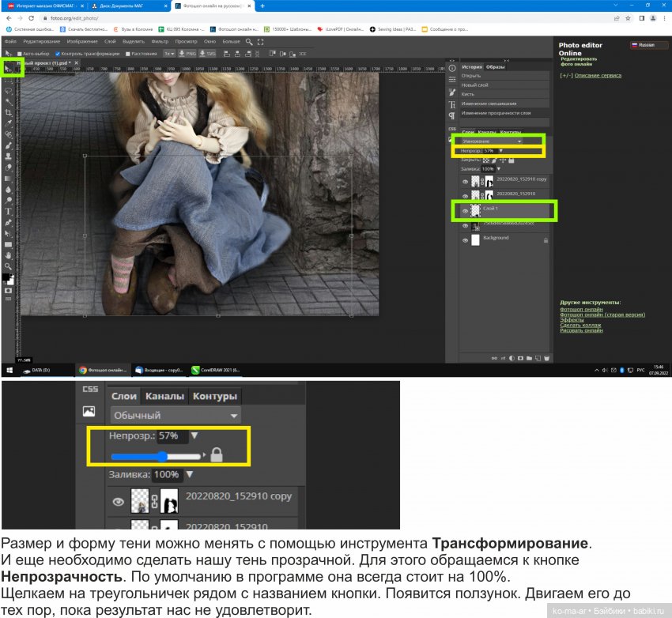Image resolution: width=672 pixels, height=618 pixels.
Task: Hide the Background layer visibility eye
Action: [x=465, y=238]
